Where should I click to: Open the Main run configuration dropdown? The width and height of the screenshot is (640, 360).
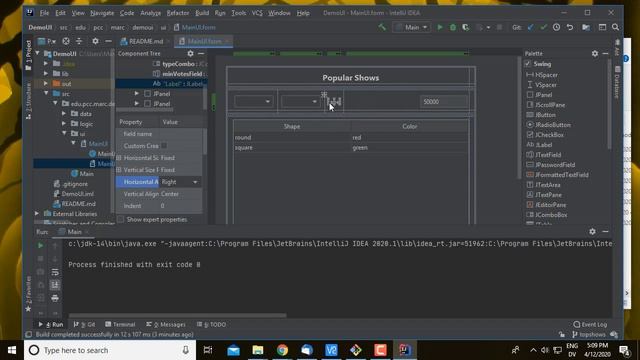tap(411, 27)
